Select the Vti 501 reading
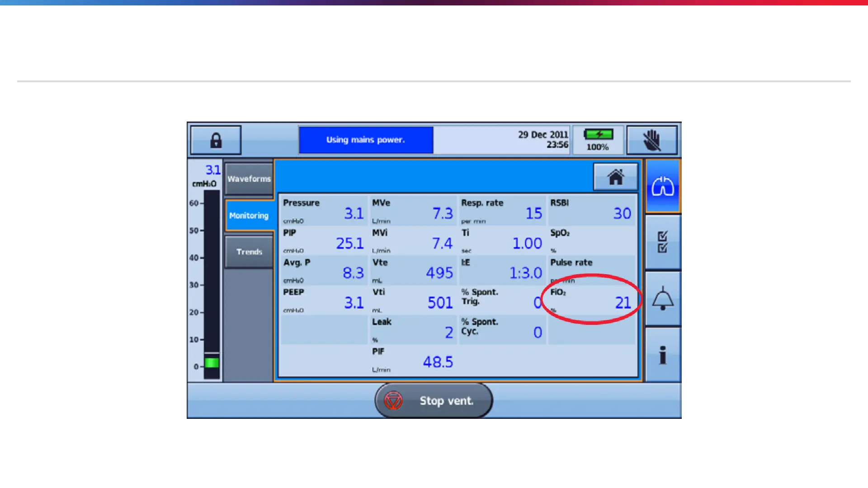868x488 pixels. click(413, 300)
